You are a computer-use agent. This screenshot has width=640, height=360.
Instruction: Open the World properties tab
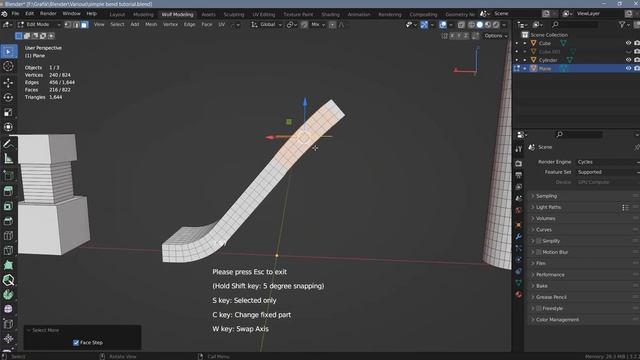coord(518,210)
